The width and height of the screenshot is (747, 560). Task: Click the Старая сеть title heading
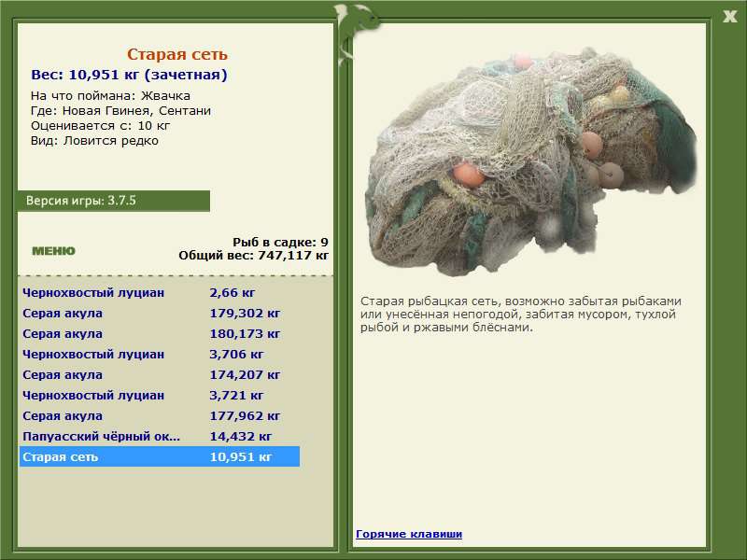[177, 54]
